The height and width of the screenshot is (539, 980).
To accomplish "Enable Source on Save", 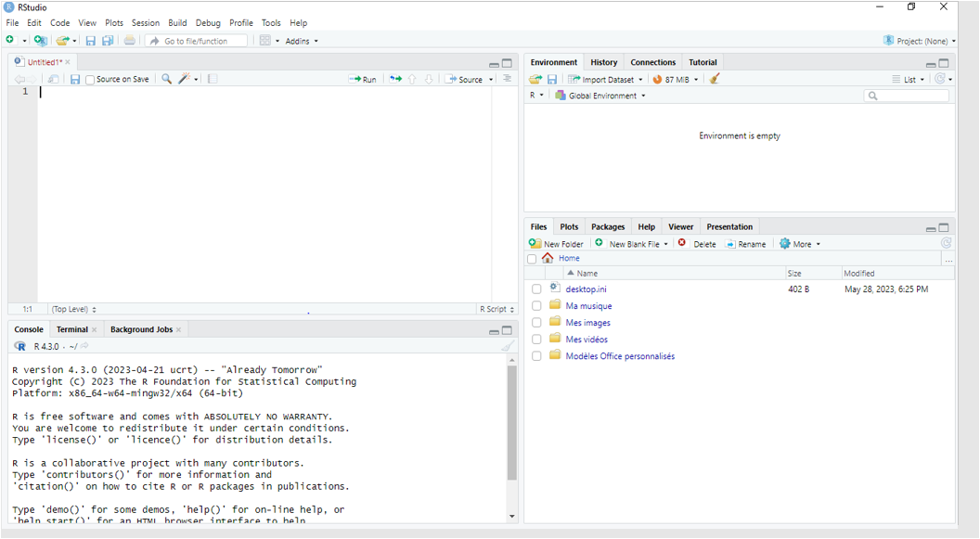I will [x=89, y=79].
